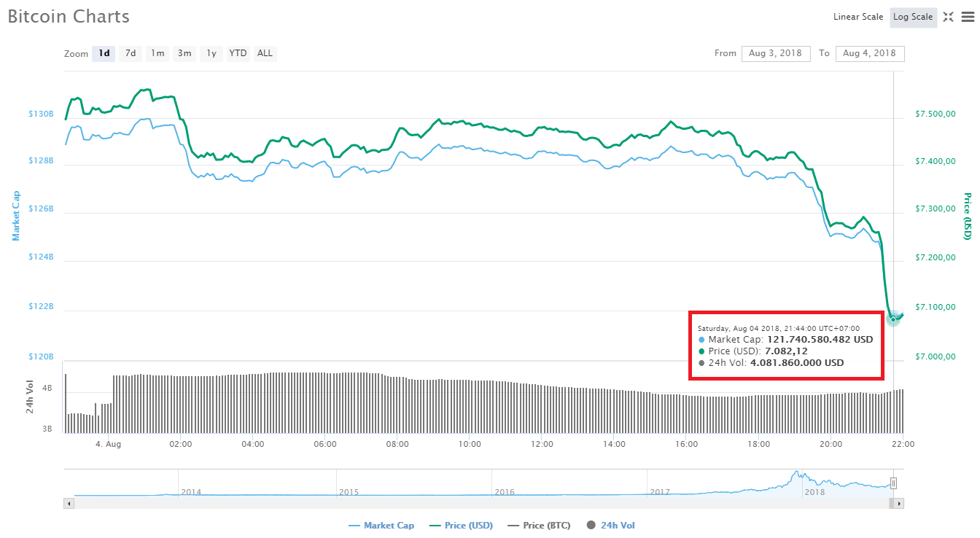Click the 3m zoom button
980x538 pixels.
pyautogui.click(x=184, y=53)
